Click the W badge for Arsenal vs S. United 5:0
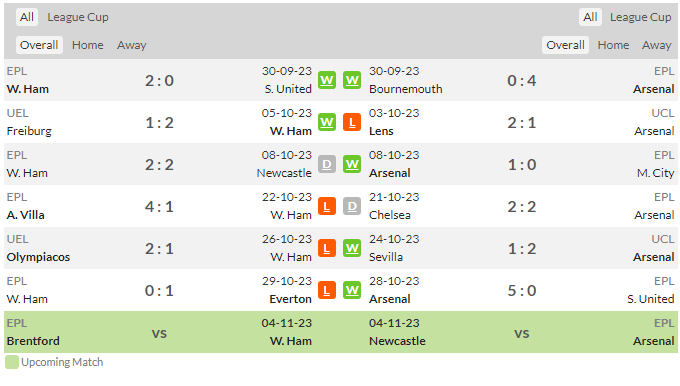 click(x=352, y=290)
